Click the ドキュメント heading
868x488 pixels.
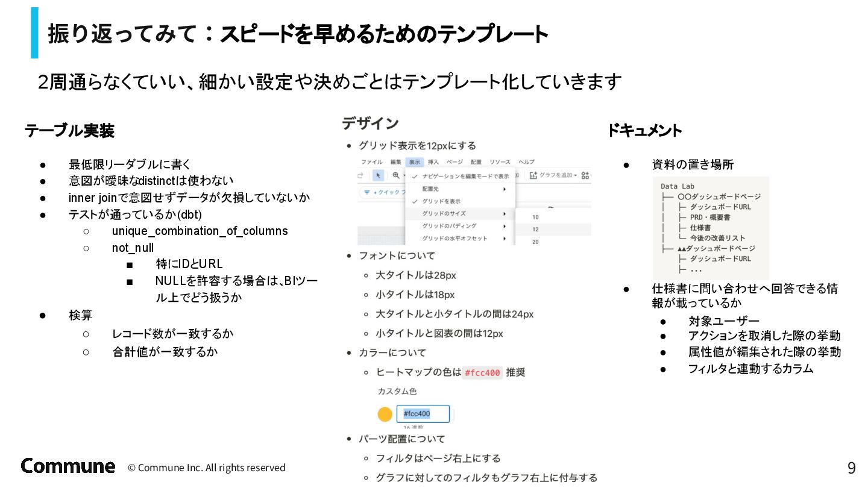point(644,130)
